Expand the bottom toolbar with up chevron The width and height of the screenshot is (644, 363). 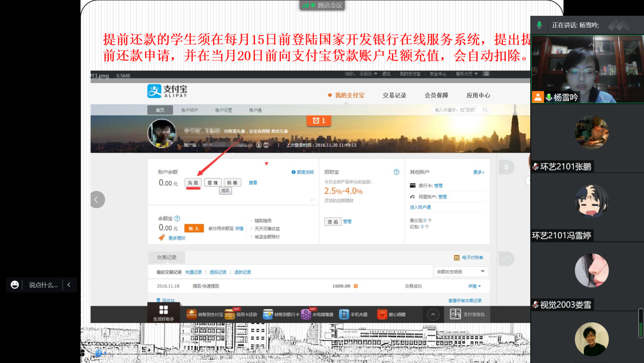433,314
